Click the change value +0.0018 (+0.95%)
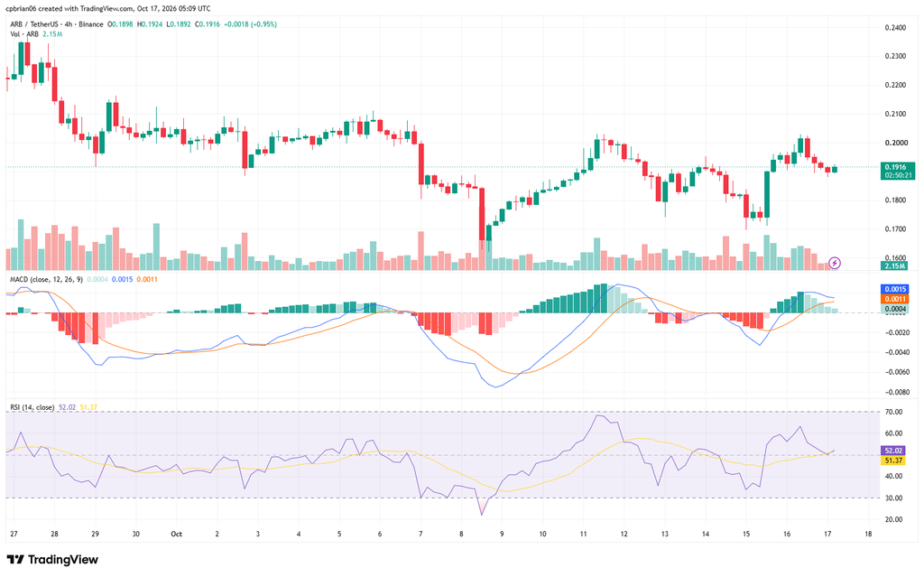The height and width of the screenshot is (577, 924). pyautogui.click(x=251, y=24)
